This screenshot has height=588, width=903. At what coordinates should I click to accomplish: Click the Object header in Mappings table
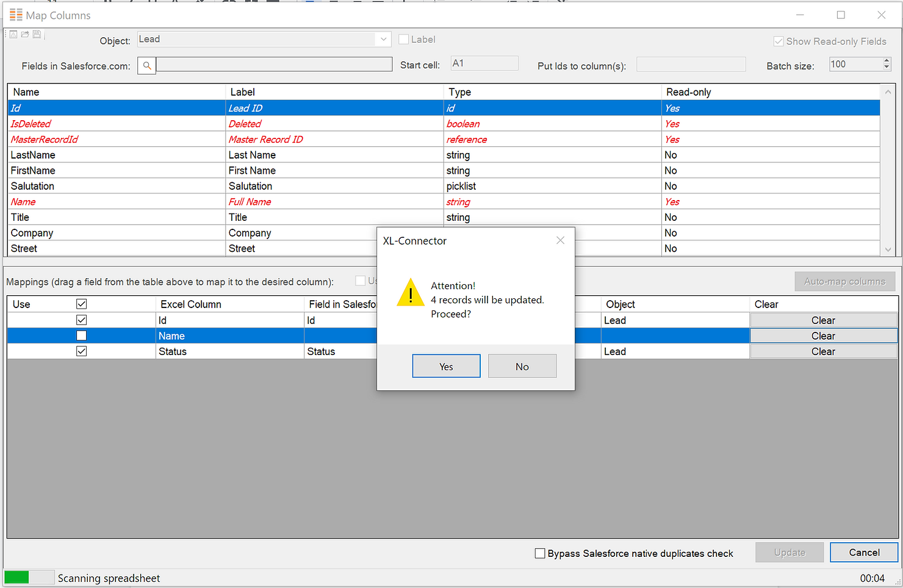point(675,304)
